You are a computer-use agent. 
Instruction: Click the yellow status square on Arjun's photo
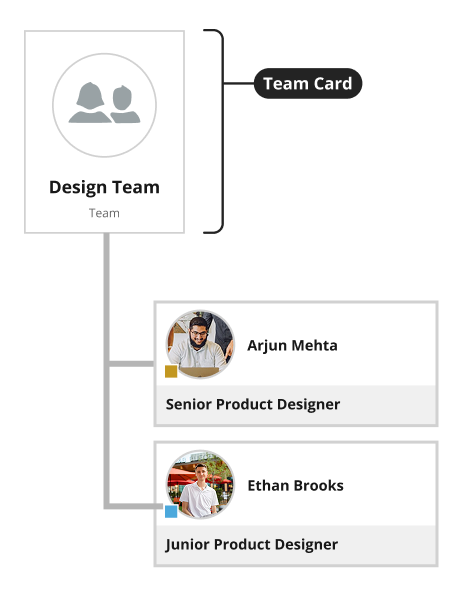point(171,371)
